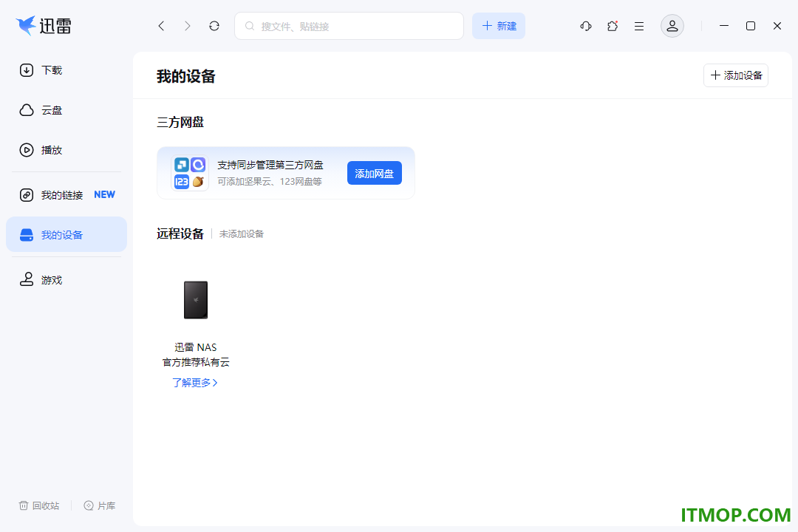
Task: Click the 添加网盘 button
Action: [375, 173]
